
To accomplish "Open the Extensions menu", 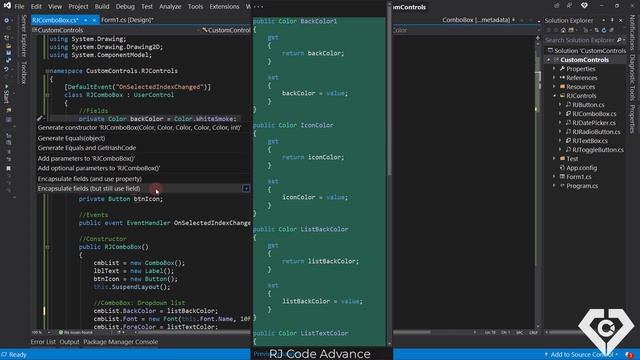I will click(x=224, y=7).
